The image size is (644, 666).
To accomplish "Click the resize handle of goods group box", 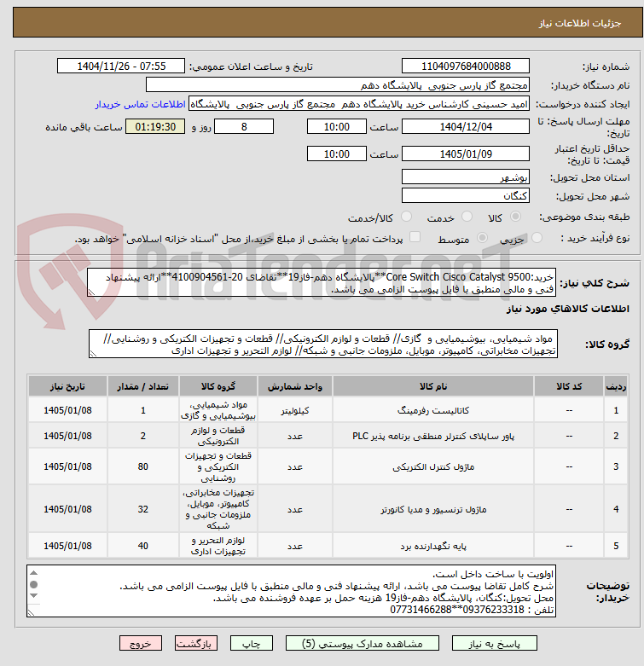I will [94, 354].
